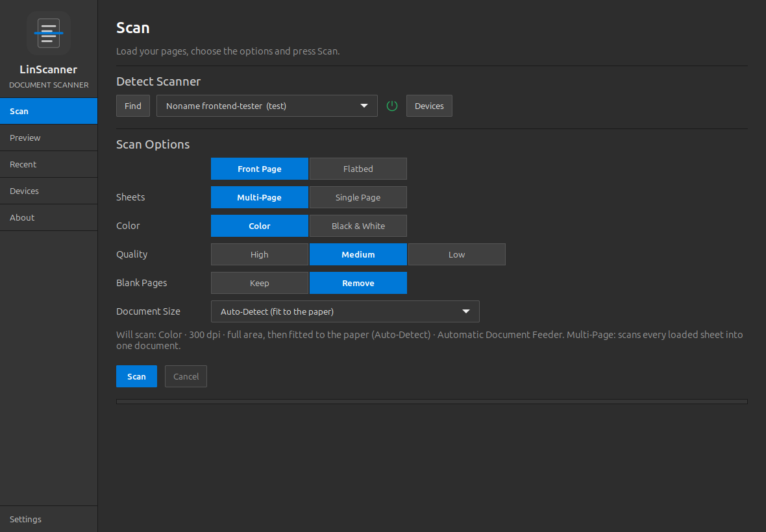Choose Remove blank pages
766x532 pixels.
[358, 283]
